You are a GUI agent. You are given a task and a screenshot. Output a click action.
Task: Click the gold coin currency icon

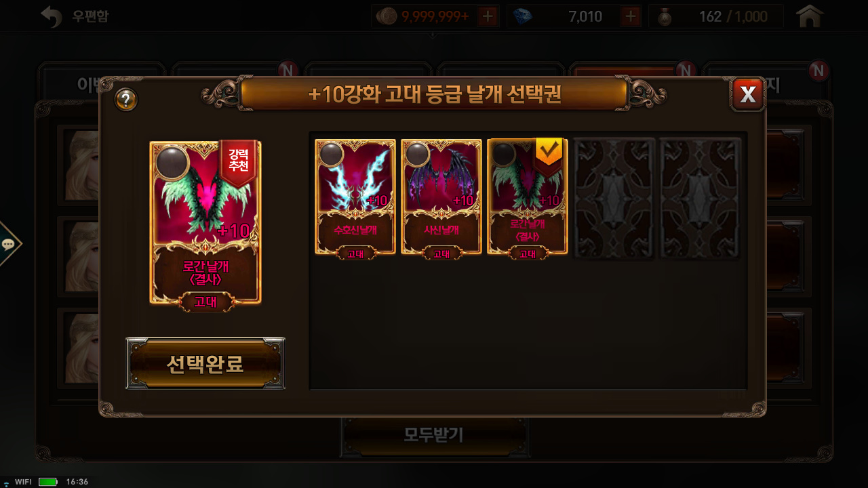pyautogui.click(x=387, y=16)
